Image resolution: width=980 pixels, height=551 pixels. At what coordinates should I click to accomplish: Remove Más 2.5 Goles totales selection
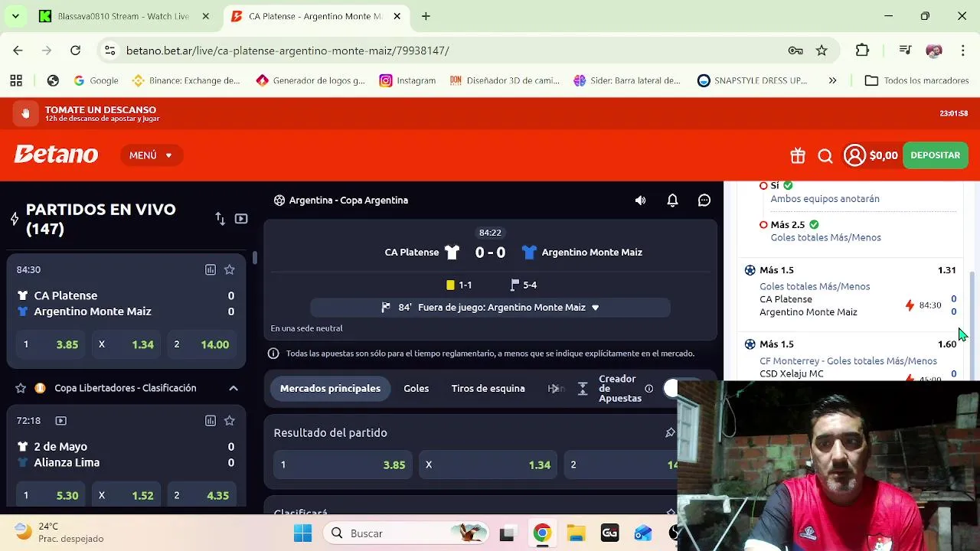tap(763, 225)
